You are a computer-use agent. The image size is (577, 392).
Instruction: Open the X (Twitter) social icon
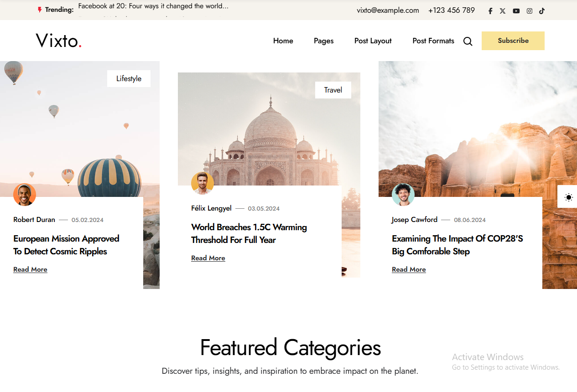coord(503,11)
